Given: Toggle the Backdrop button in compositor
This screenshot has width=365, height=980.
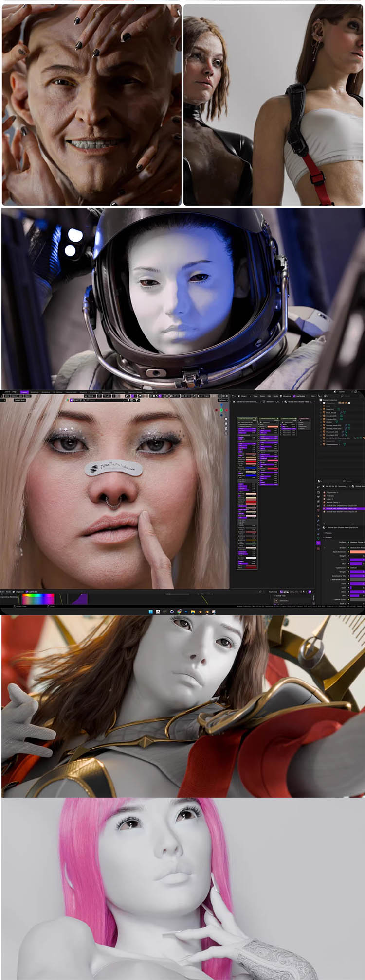Looking at the screenshot, I should pos(273,592).
